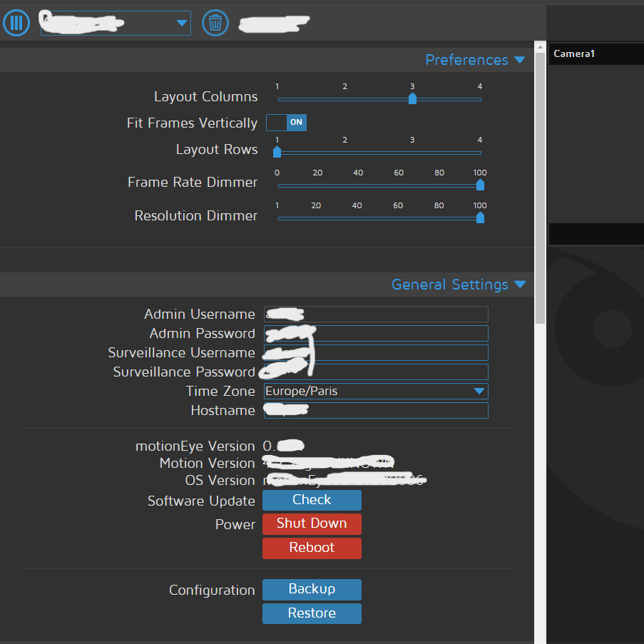Open the camera selection dropdown
Viewport: 644px width, 644px height.
point(116,23)
